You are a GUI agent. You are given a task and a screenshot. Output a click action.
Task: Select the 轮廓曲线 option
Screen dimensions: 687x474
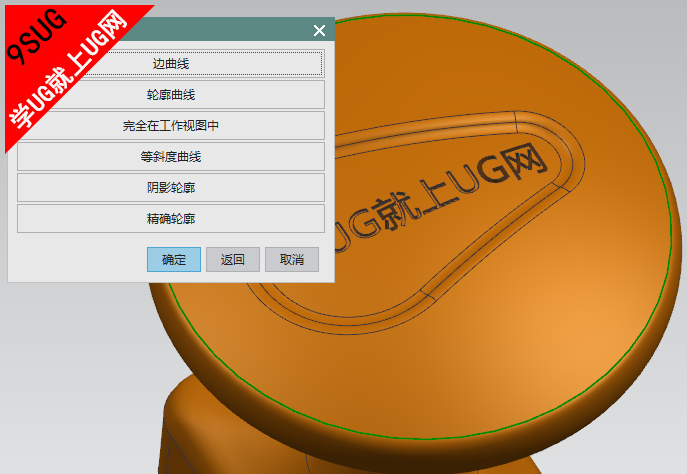[x=171, y=95]
